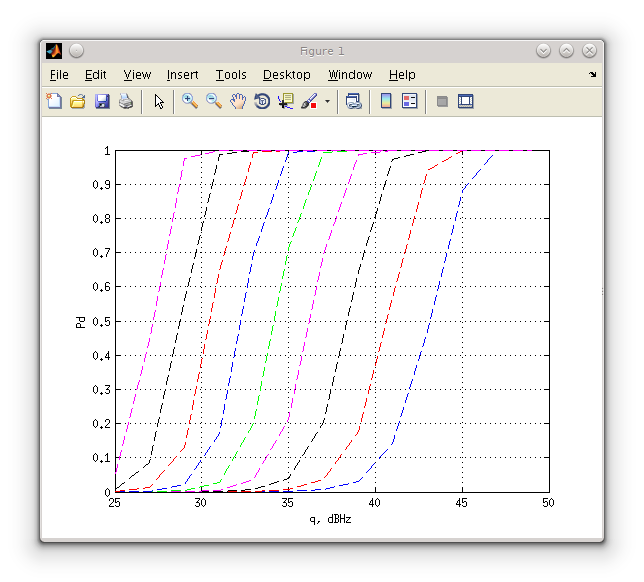This screenshot has width=644, height=582.
Task: Open the File menu
Action: (x=59, y=75)
